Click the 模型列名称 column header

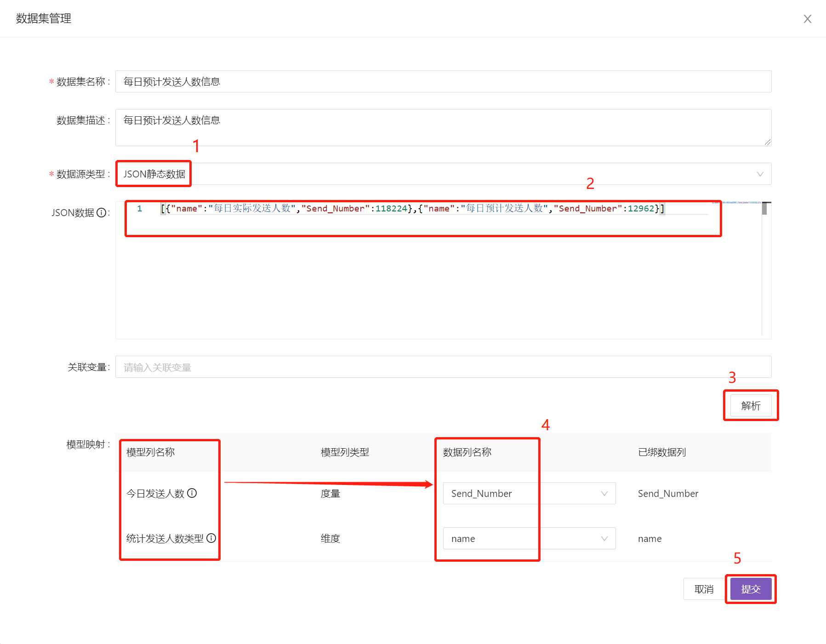click(x=150, y=452)
